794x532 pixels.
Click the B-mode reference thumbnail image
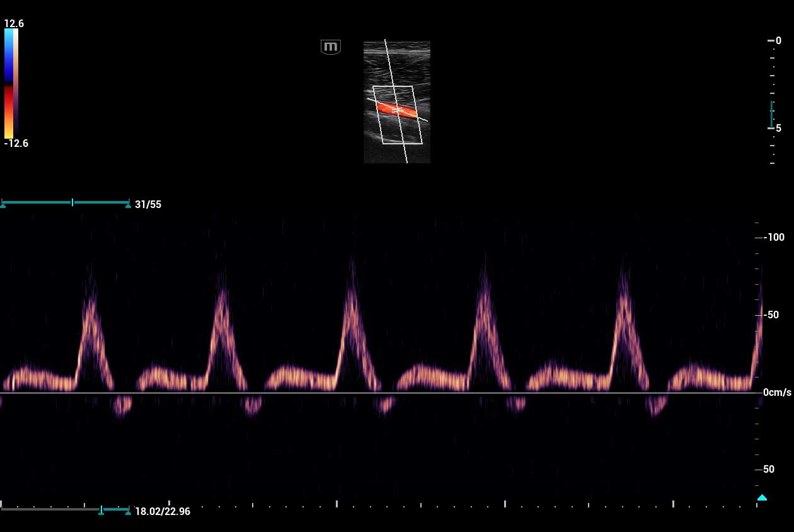(396, 102)
